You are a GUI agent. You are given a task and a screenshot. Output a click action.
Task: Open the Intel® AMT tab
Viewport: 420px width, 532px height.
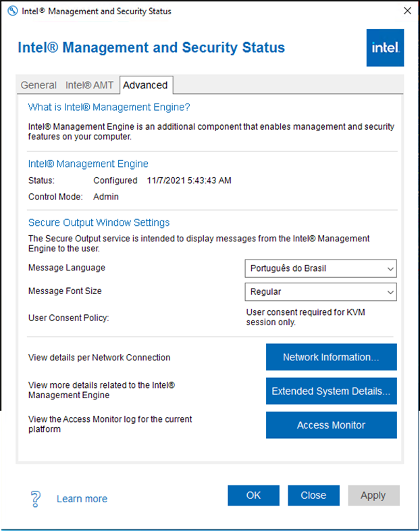(x=89, y=85)
